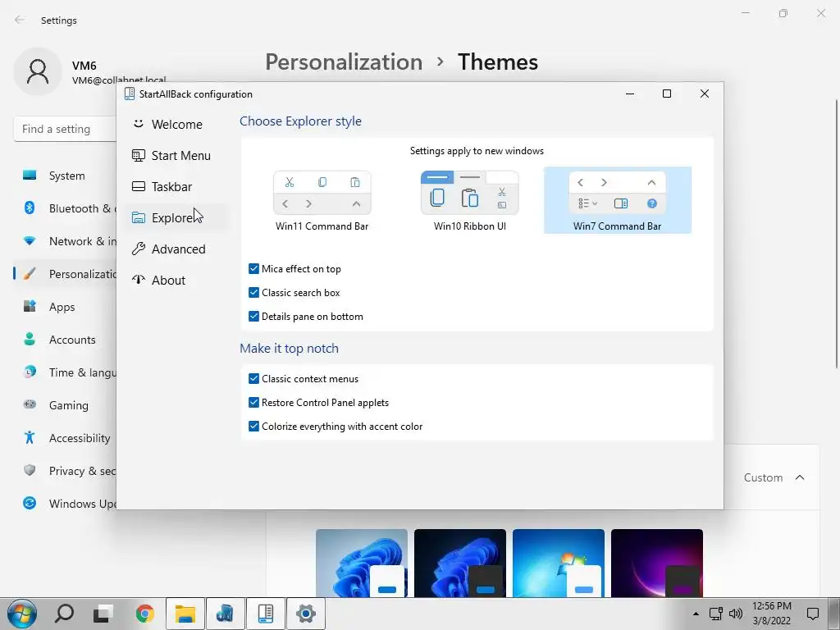The width and height of the screenshot is (840, 630).
Task: Click the Settings window vertical scrollbar
Action: point(837,234)
